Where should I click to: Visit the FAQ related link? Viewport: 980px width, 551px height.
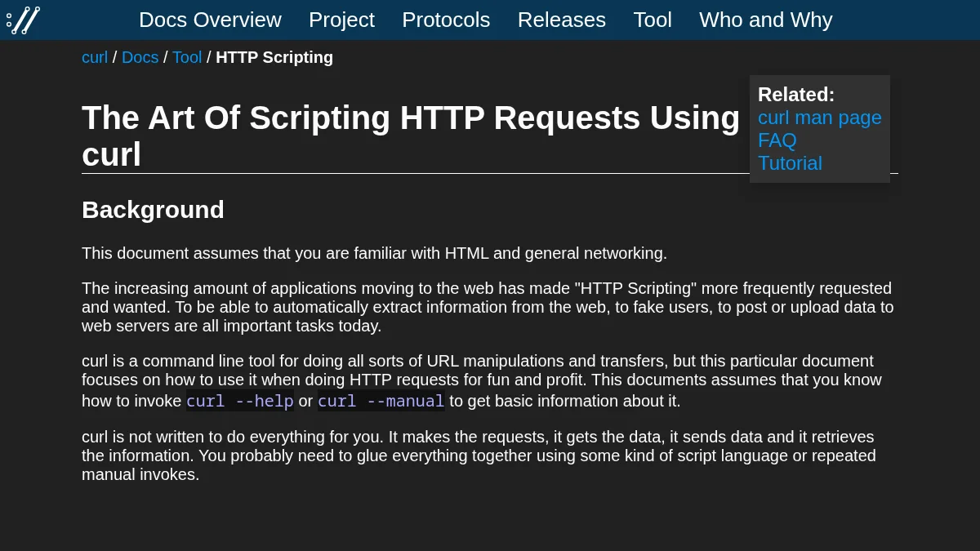click(x=777, y=140)
